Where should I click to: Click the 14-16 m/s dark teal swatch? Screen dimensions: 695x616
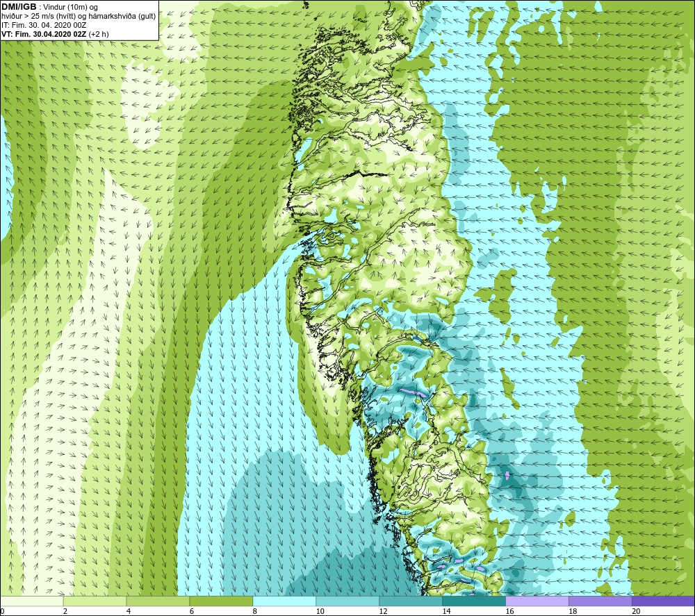point(474,601)
